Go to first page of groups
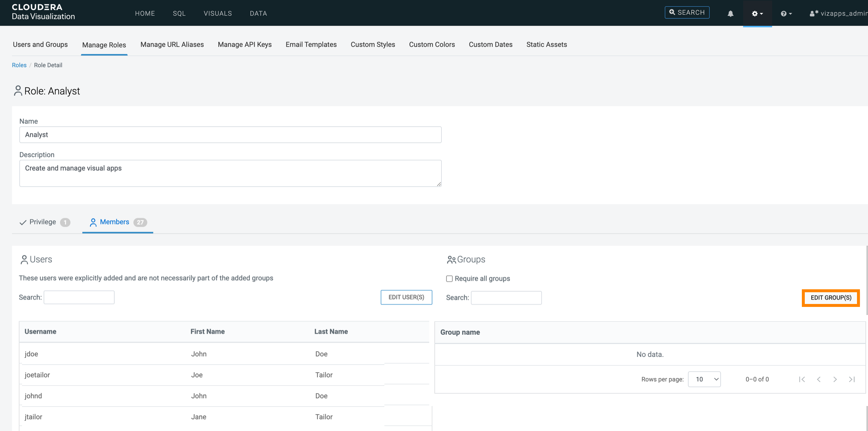Screen dimensions: 868x431 click(802, 379)
